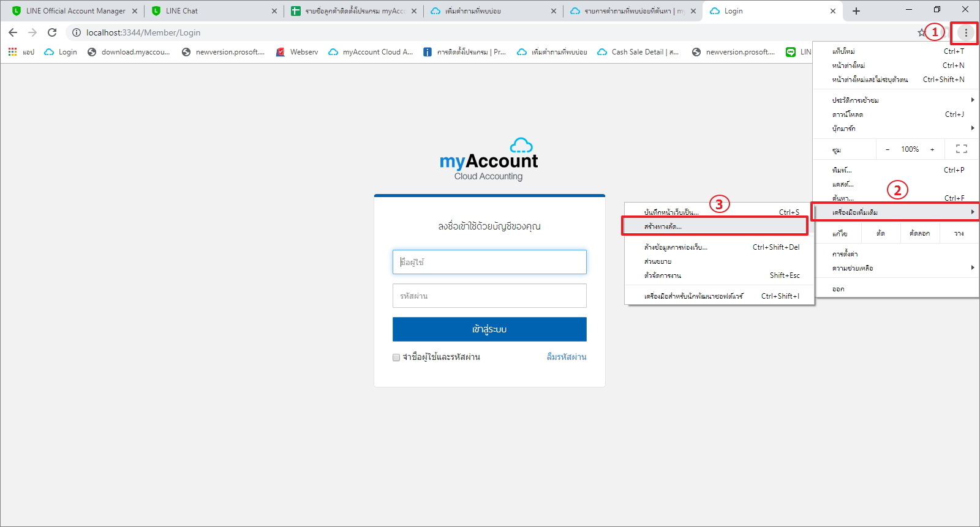
Task: Expand the เครื่องมือเพิ่มเติม more tools submenu
Action: click(x=896, y=212)
